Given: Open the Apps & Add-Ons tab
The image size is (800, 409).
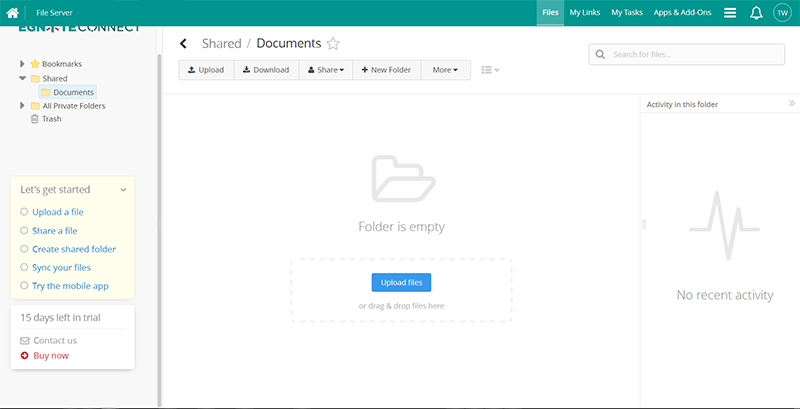Looking at the screenshot, I should point(682,13).
